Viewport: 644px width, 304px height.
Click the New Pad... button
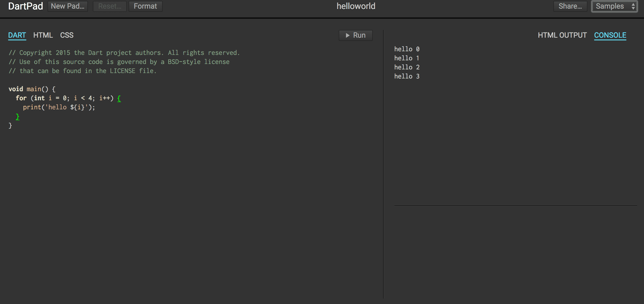(67, 6)
